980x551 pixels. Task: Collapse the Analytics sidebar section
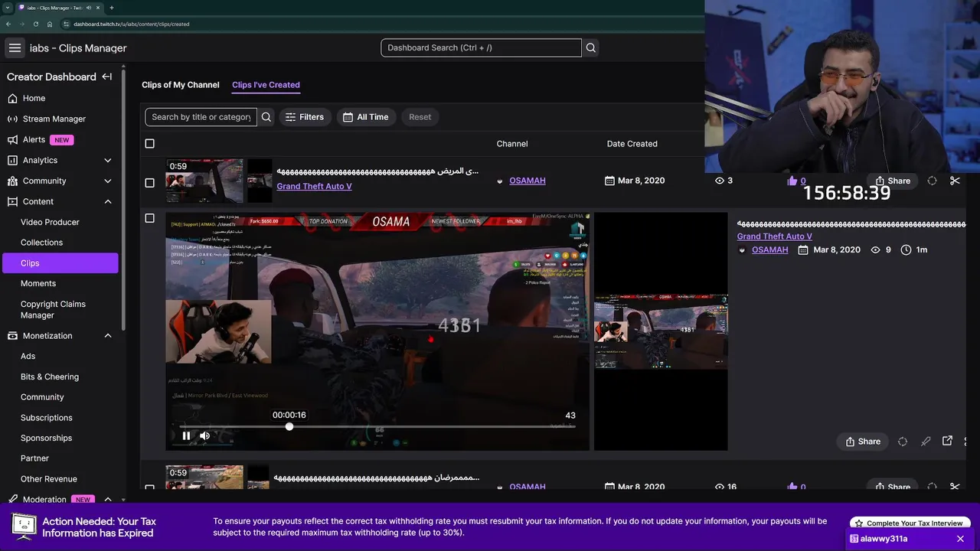pyautogui.click(x=107, y=160)
